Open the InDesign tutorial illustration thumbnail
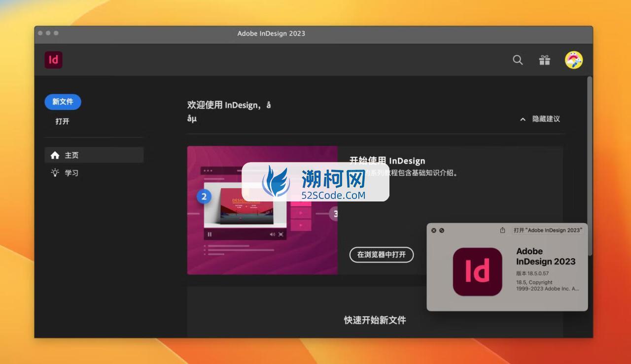Image resolution: width=631 pixels, height=364 pixels. tap(262, 210)
